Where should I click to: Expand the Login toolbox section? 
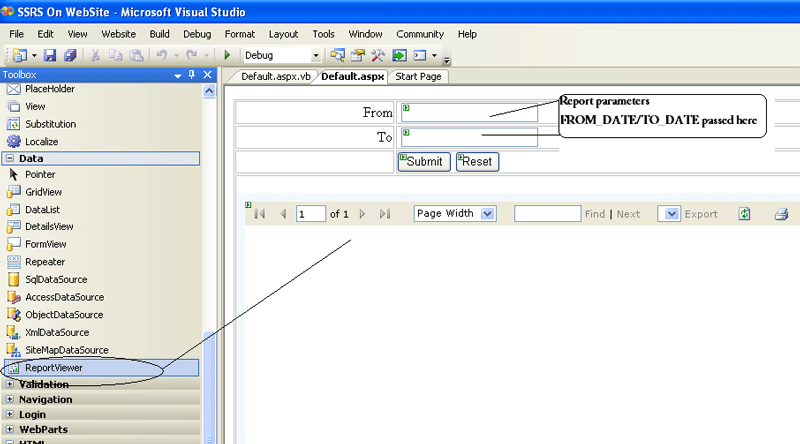[x=10, y=414]
